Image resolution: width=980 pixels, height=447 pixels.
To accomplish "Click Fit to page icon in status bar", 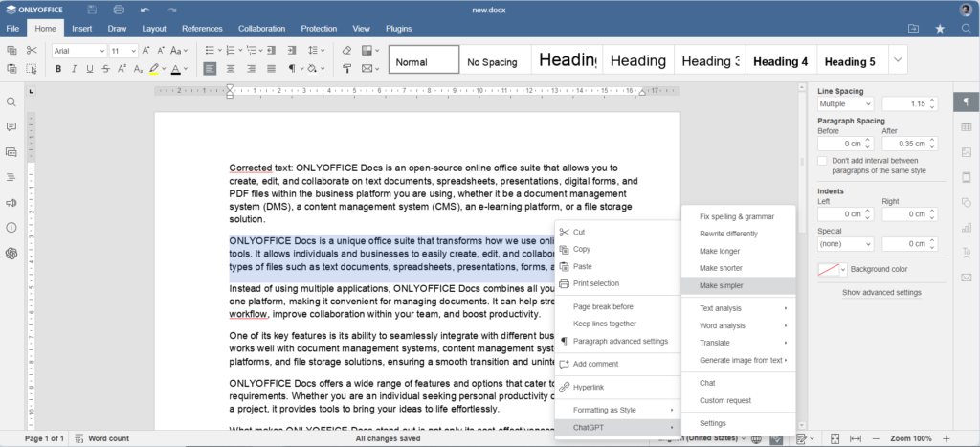I will 835,439.
